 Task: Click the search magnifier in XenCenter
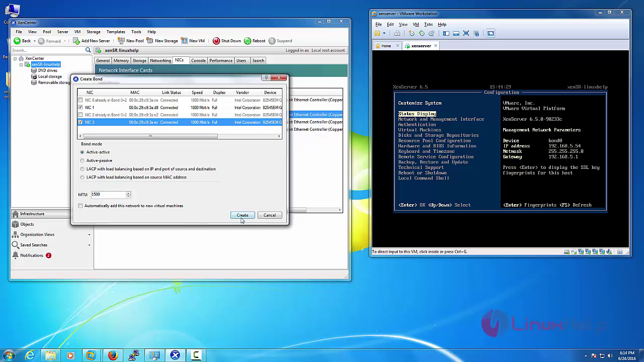tap(88, 50)
